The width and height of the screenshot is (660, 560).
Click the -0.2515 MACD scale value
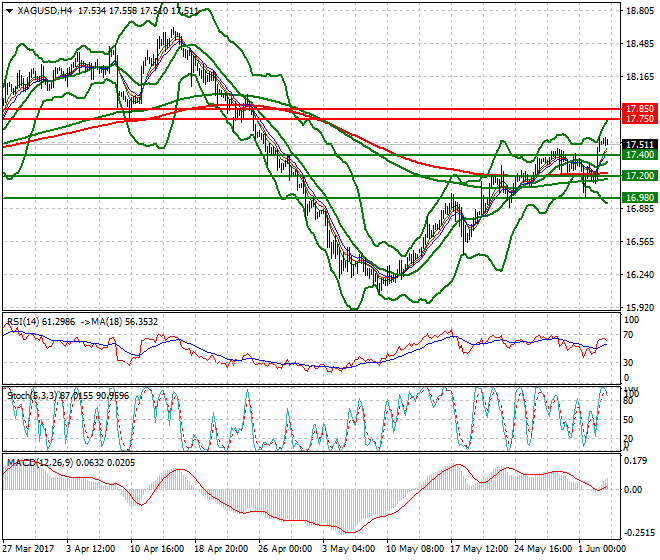coord(639,533)
